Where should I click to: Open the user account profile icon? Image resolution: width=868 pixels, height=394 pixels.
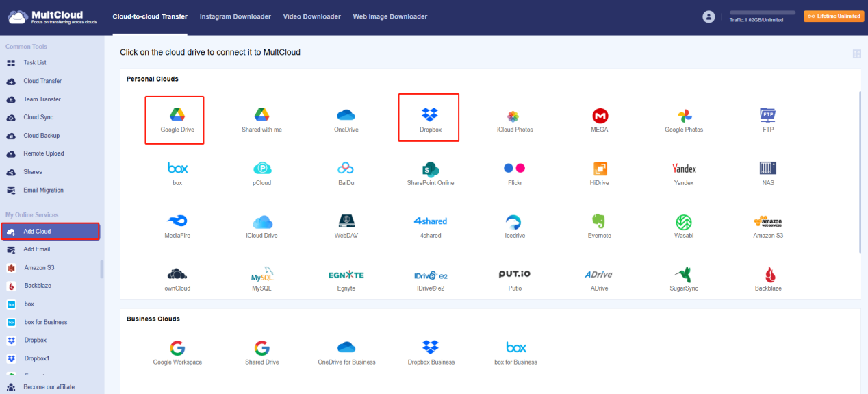[709, 17]
